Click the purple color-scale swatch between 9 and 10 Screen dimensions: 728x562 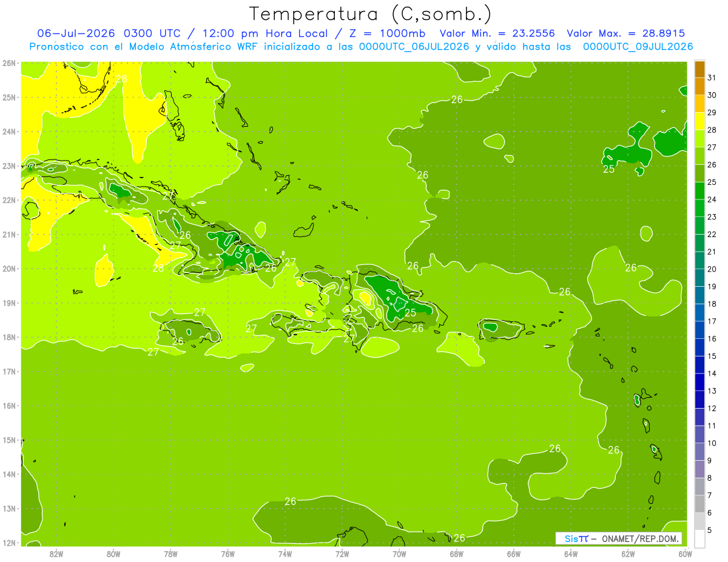click(699, 452)
